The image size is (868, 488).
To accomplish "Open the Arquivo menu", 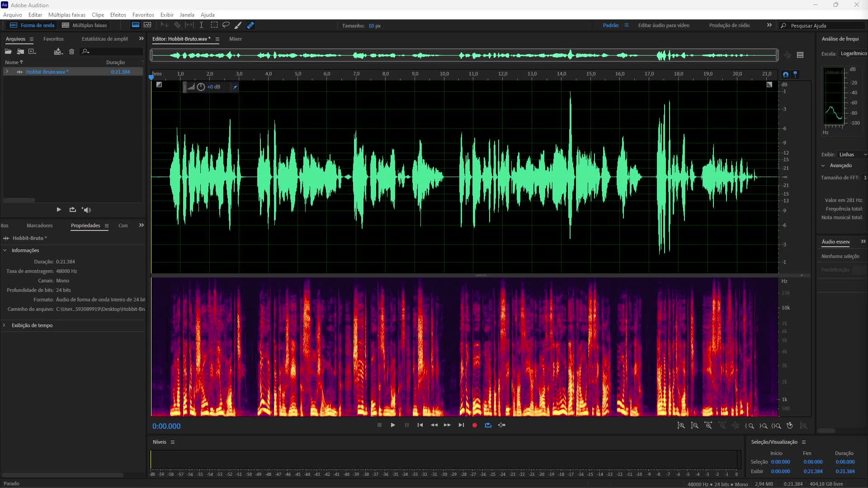I will pos(13,15).
